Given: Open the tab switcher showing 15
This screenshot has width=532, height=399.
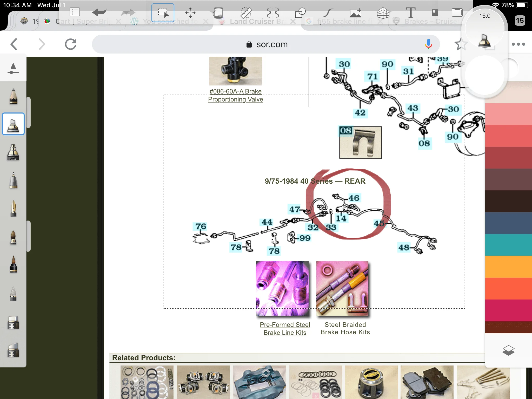Looking at the screenshot, I should click(520, 21).
